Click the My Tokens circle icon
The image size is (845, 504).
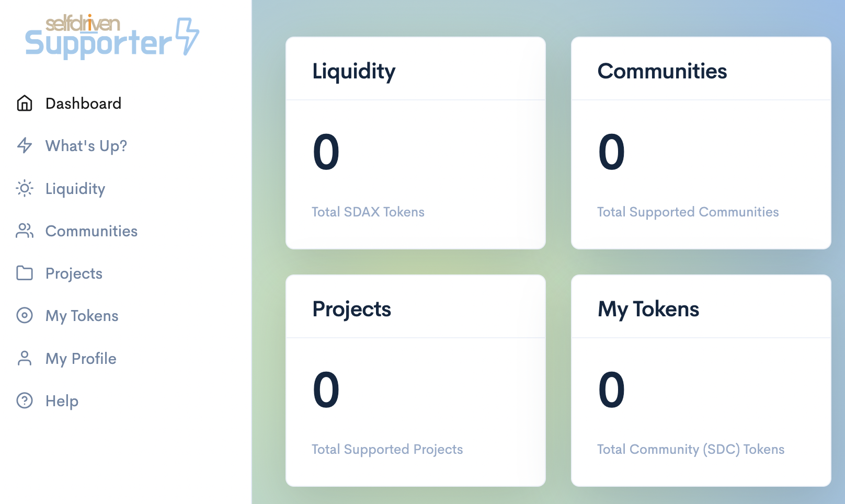25,315
